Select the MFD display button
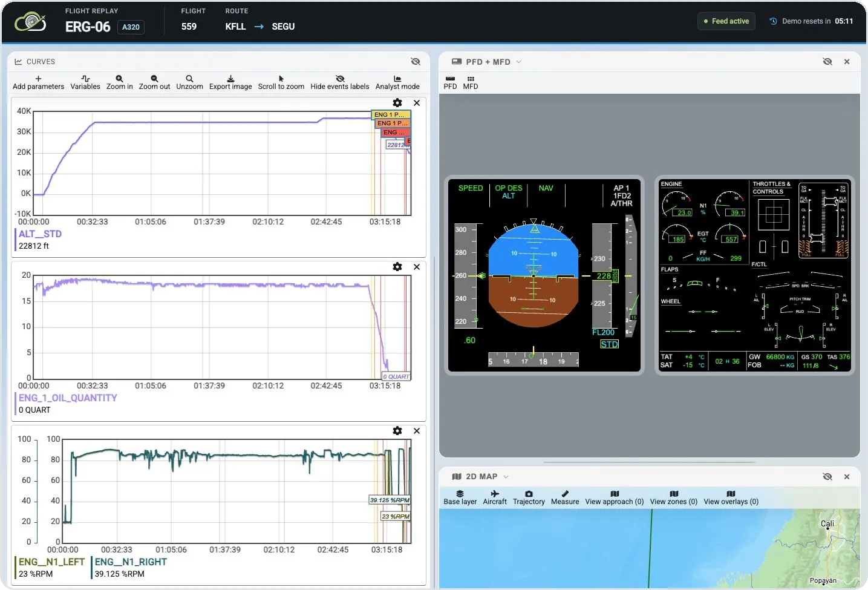This screenshot has width=868, height=590. 471,83
